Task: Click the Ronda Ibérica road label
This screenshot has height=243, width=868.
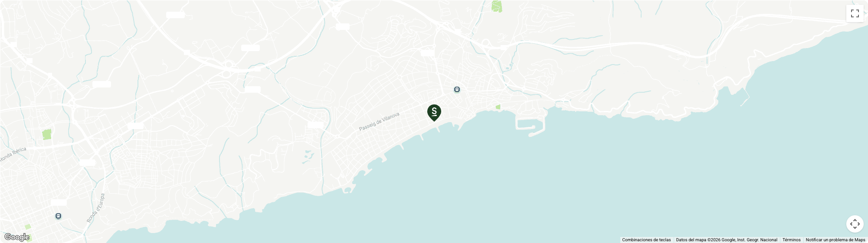Action: (13, 155)
